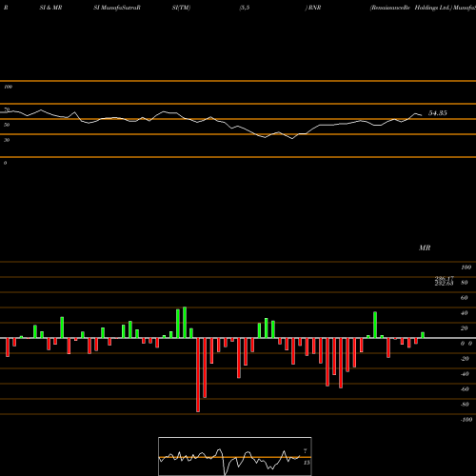Viewport: 476px width, 476px height.
Task: Click the -60 label on MR axis
Action: click(x=465, y=389)
